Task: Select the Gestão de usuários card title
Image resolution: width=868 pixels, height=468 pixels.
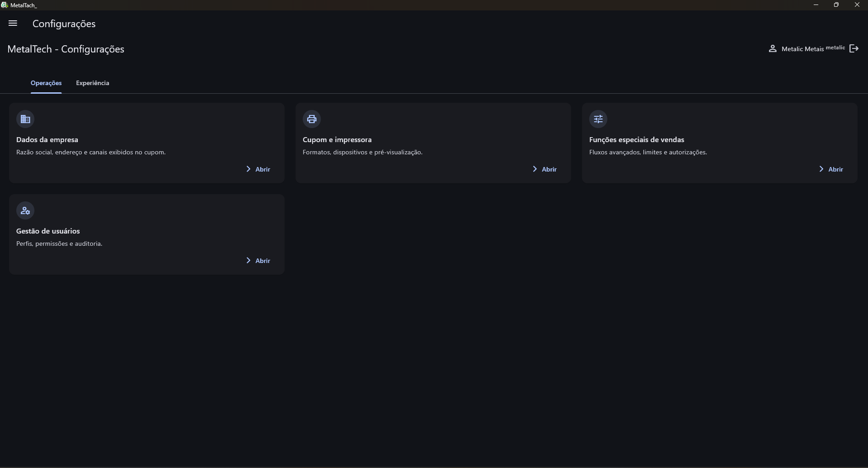Action: click(x=48, y=231)
